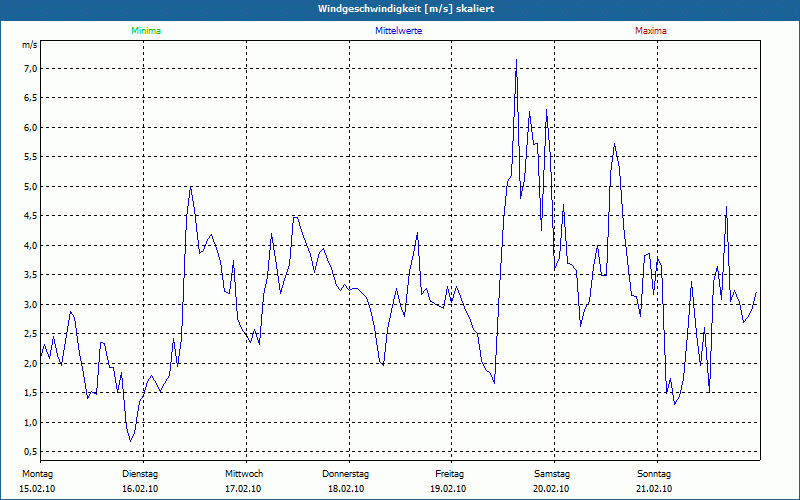Select the 5,5 y-axis value
800x500 pixels.
coord(31,157)
